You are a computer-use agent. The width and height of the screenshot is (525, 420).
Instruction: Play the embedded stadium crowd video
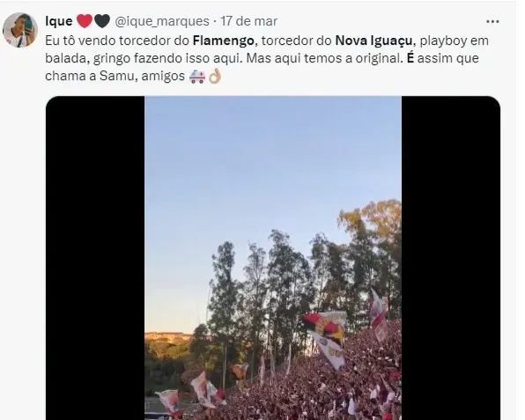pos(273,258)
